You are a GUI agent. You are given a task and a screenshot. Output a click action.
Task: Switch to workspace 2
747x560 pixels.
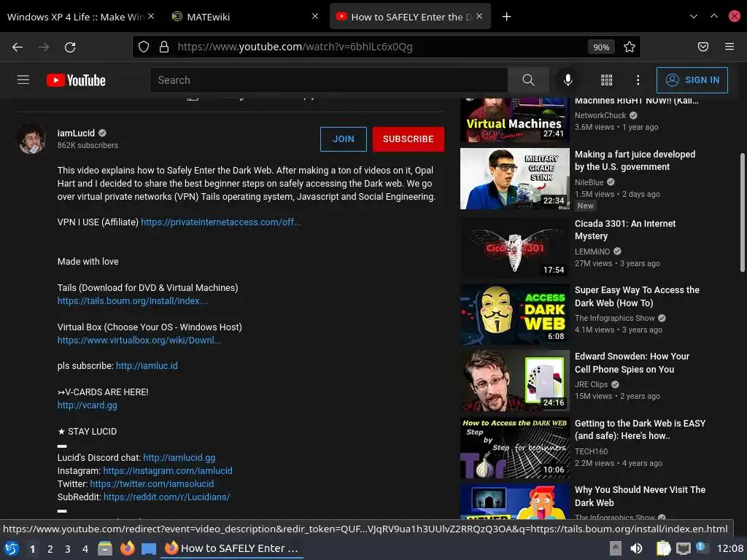pyautogui.click(x=50, y=549)
